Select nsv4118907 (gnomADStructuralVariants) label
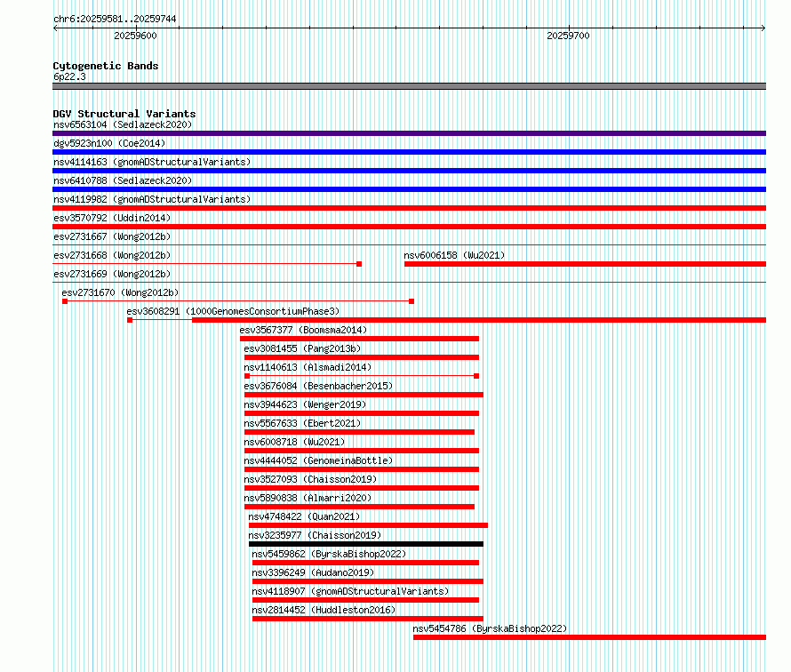The width and height of the screenshot is (791, 672). pos(350,591)
